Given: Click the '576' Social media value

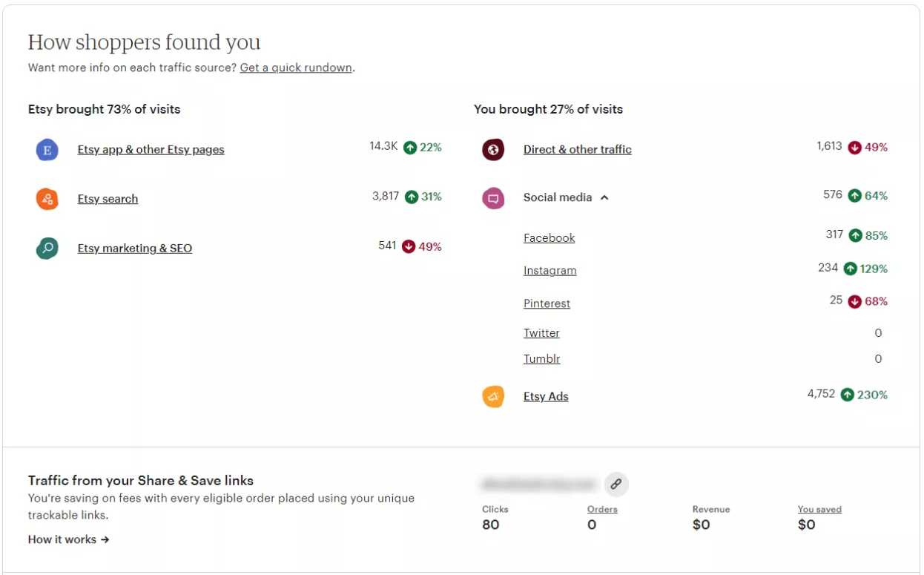Looking at the screenshot, I should click(x=832, y=194).
